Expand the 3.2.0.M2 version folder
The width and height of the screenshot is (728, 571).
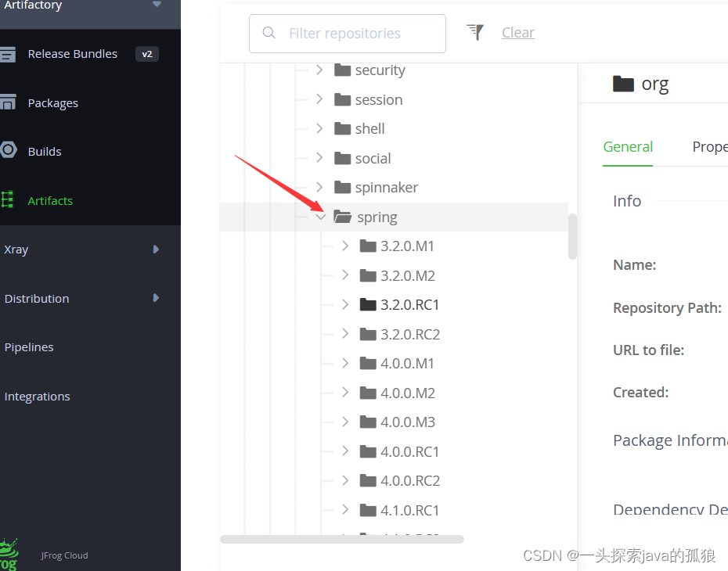coord(345,275)
